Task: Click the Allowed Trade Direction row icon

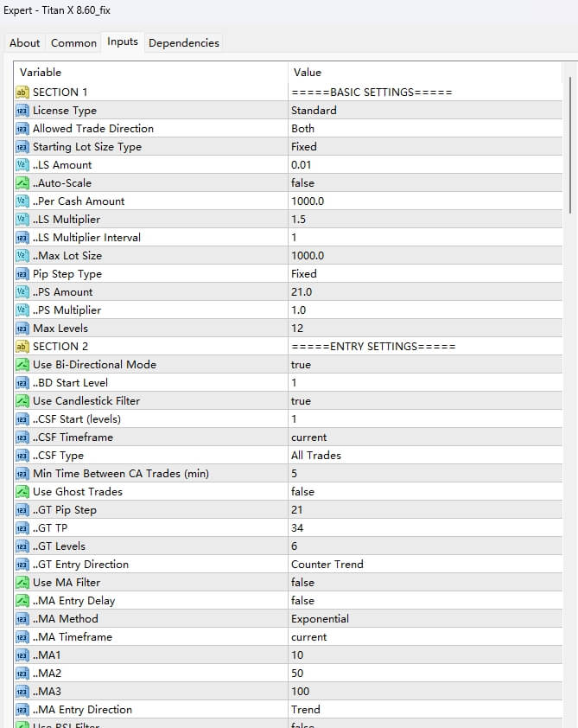Action: click(22, 129)
